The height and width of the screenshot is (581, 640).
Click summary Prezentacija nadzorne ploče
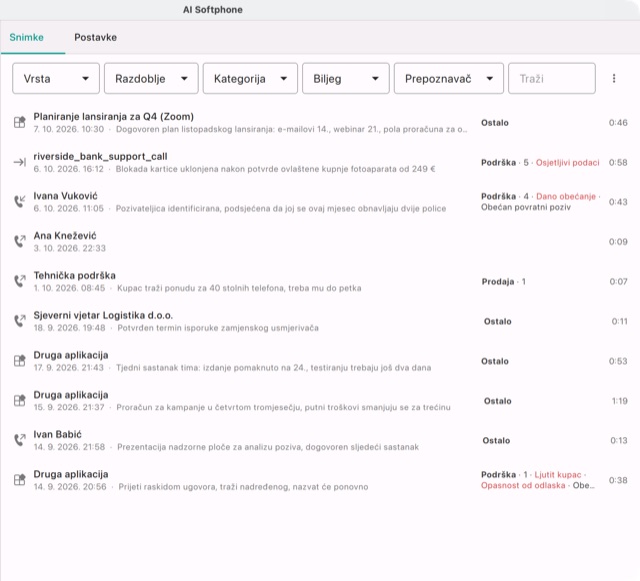pyautogui.click(x=268, y=447)
